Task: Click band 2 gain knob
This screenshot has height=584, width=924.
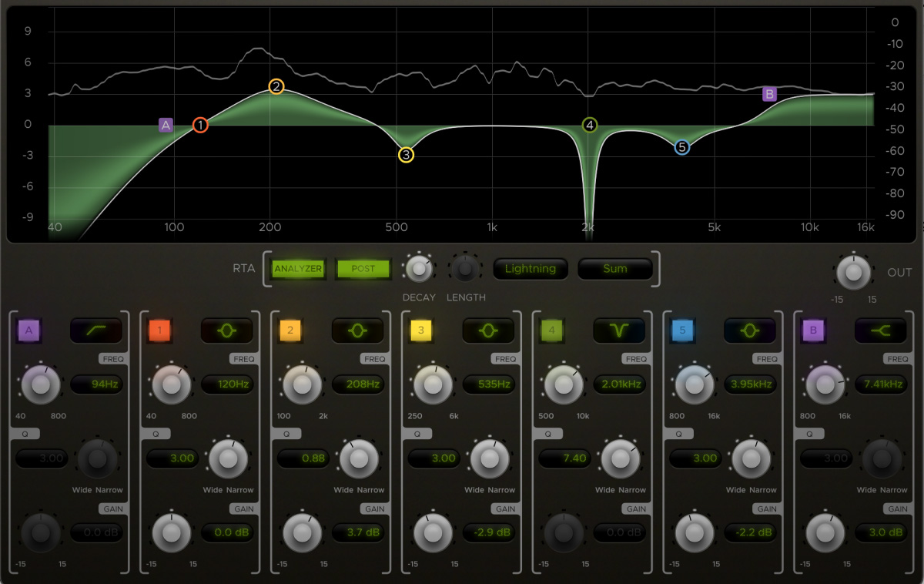Action: [303, 532]
